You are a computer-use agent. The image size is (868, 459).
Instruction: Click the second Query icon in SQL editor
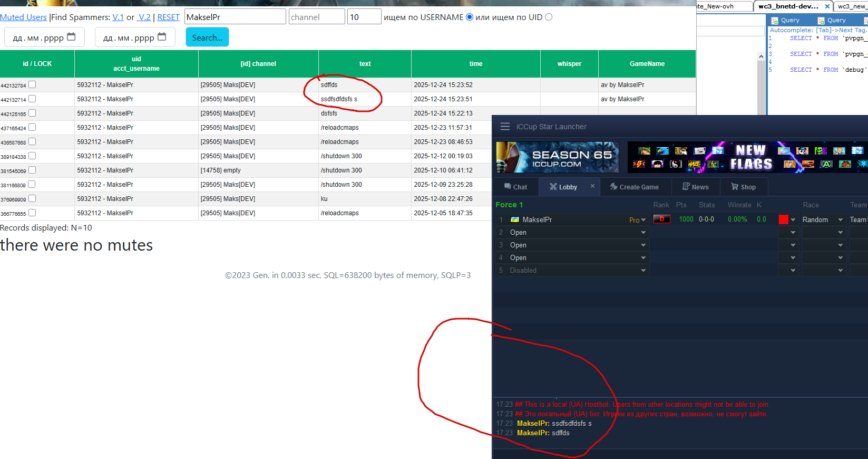[x=821, y=21]
